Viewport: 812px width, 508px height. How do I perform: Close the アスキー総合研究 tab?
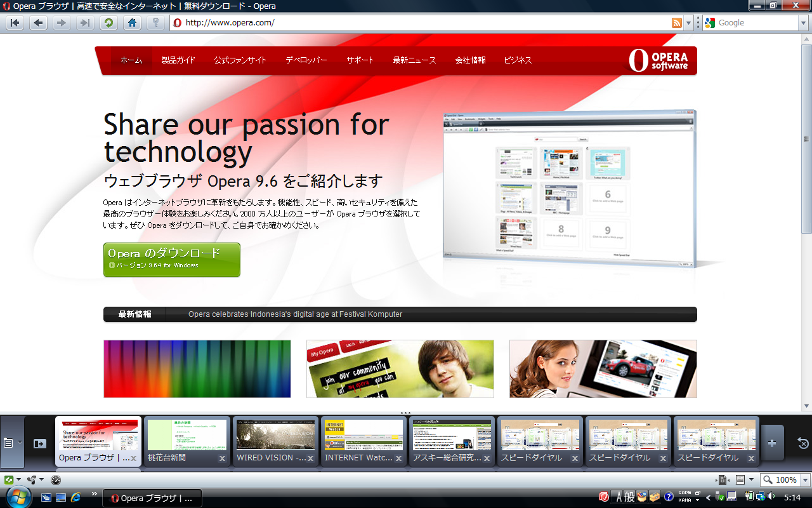tap(487, 458)
